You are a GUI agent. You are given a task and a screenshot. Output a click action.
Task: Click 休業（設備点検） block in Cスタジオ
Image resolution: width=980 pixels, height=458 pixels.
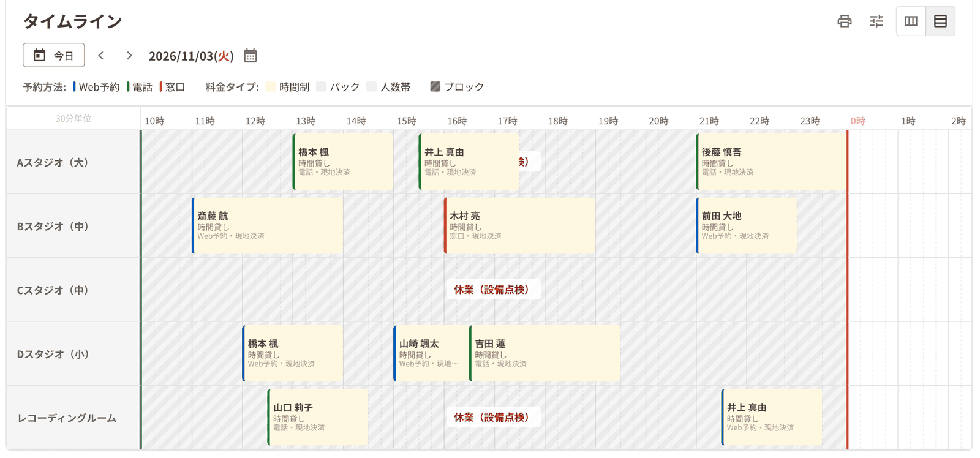click(x=494, y=290)
